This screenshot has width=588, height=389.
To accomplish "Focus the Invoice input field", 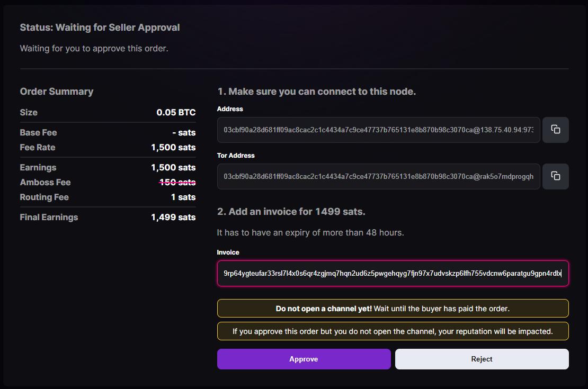I will point(392,273).
